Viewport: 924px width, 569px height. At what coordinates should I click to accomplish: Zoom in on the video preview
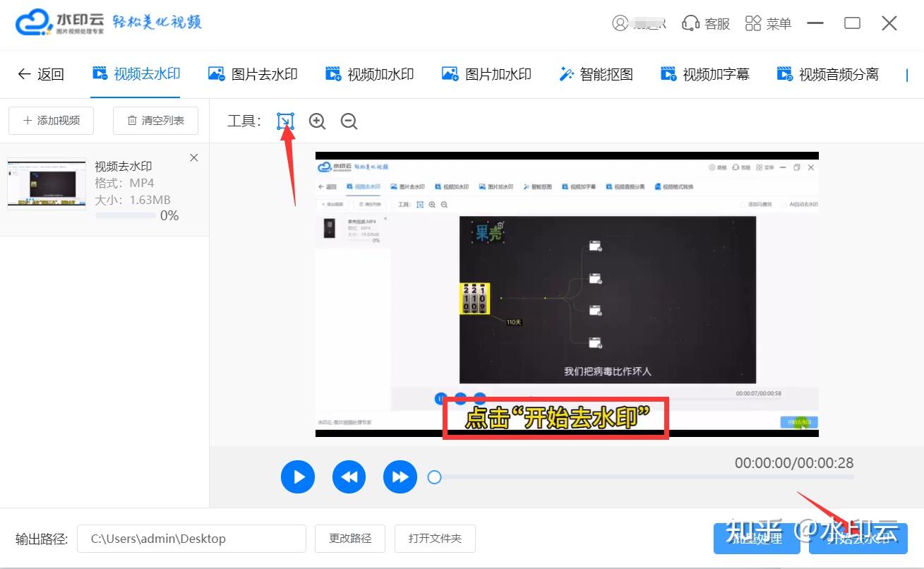pyautogui.click(x=316, y=121)
